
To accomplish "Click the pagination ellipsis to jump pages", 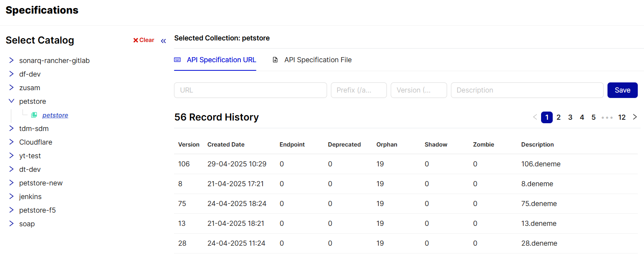I will 607,117.
